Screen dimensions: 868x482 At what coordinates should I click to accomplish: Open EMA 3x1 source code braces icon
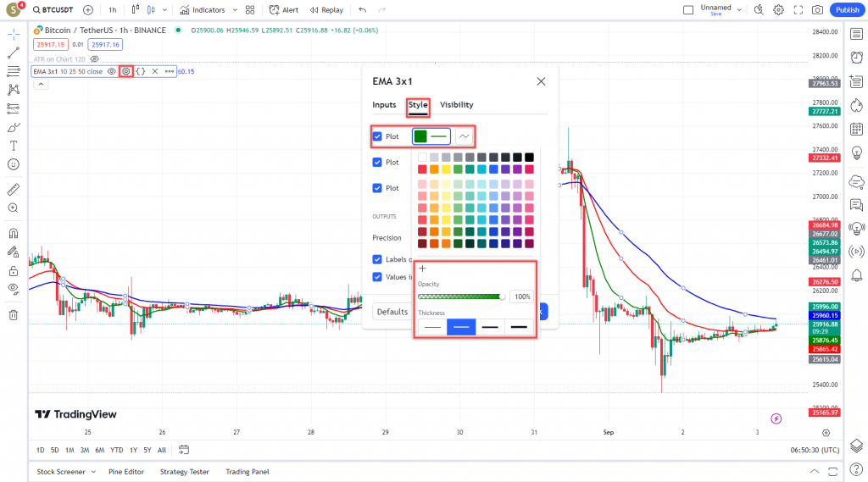pos(141,71)
